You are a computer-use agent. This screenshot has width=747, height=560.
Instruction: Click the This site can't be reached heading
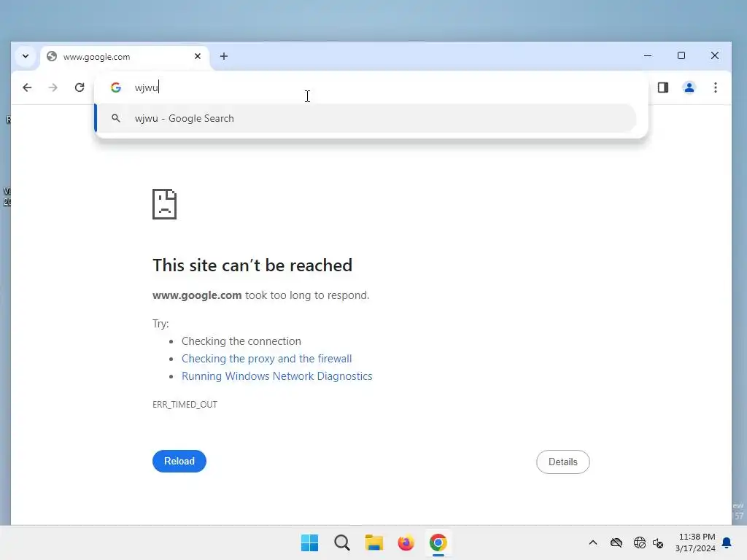[252, 265]
